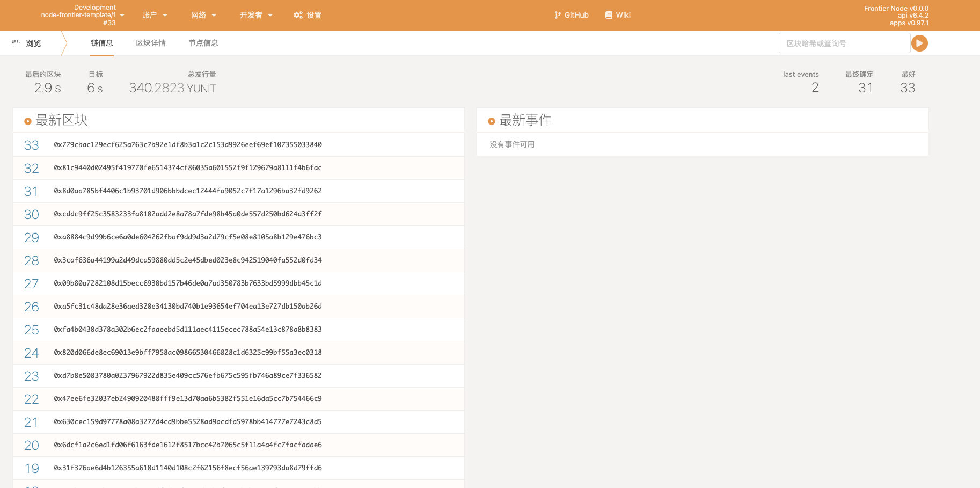Open block number 32 link
This screenshot has height=488, width=980.
(32, 168)
